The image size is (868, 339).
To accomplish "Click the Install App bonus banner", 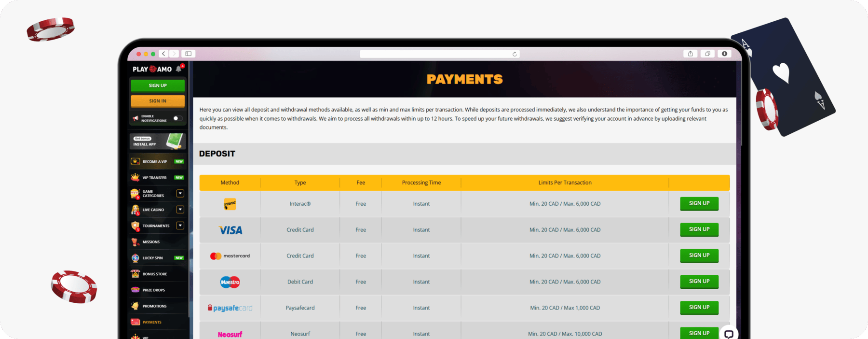I will click(x=158, y=141).
